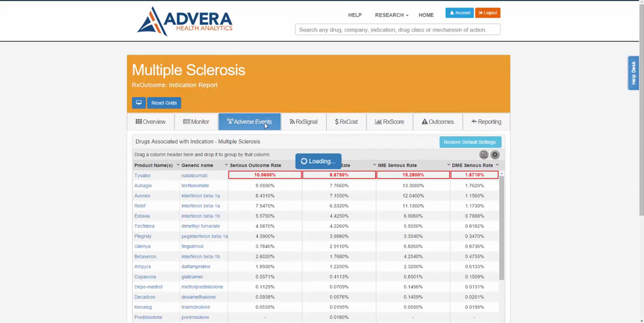Select the highlighted 1.8710% DME cell
Image resolution: width=644 pixels, height=323 pixels.
(x=474, y=175)
